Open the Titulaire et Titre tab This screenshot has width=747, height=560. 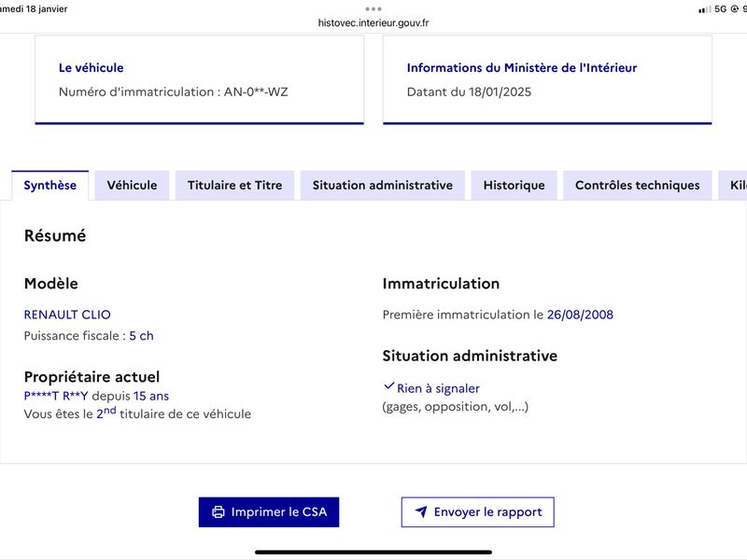click(x=235, y=185)
